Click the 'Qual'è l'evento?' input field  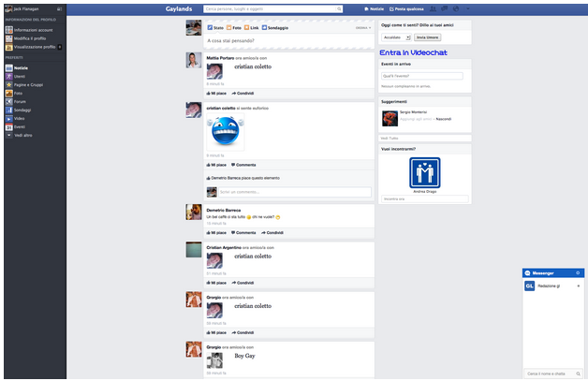(422, 76)
